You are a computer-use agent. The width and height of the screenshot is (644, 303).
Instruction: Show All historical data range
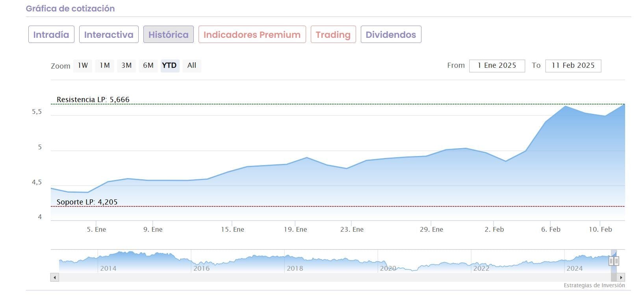(x=192, y=65)
